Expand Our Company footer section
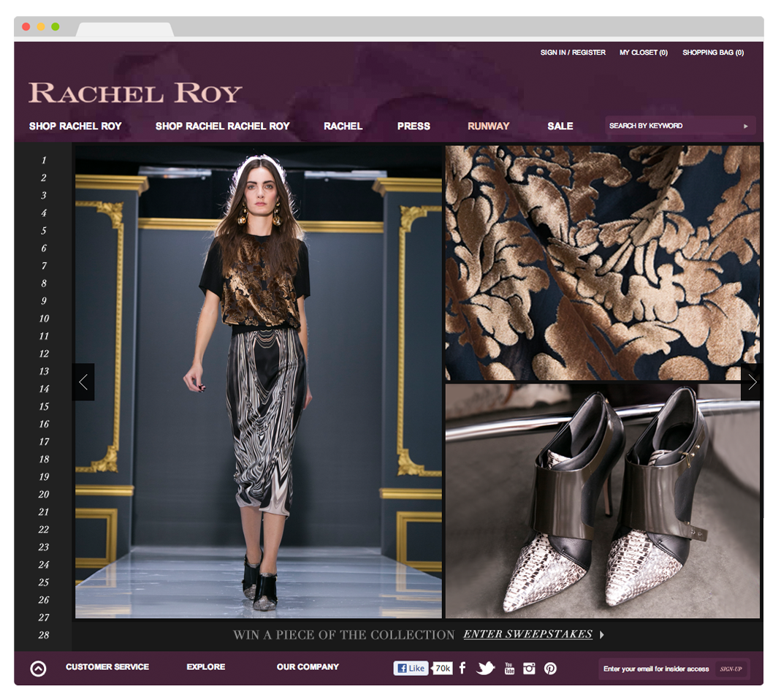781x700 pixels. click(x=308, y=666)
